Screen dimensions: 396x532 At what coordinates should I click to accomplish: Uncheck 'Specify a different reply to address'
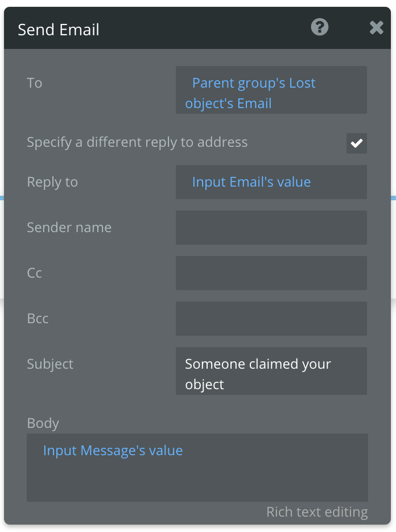pyautogui.click(x=356, y=143)
